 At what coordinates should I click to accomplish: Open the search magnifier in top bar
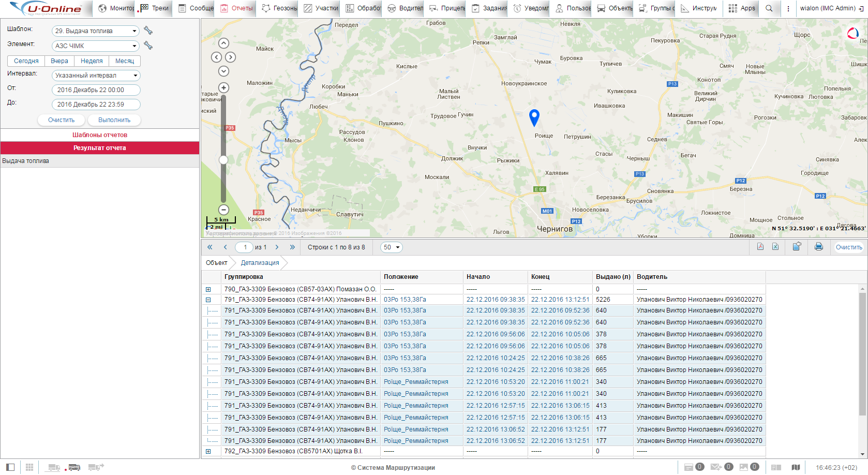769,8
